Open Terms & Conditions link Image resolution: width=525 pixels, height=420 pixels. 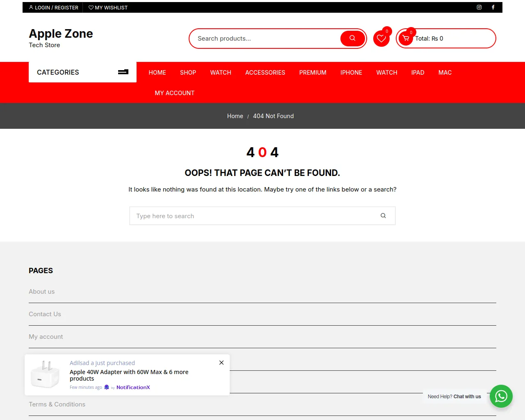tap(57, 404)
